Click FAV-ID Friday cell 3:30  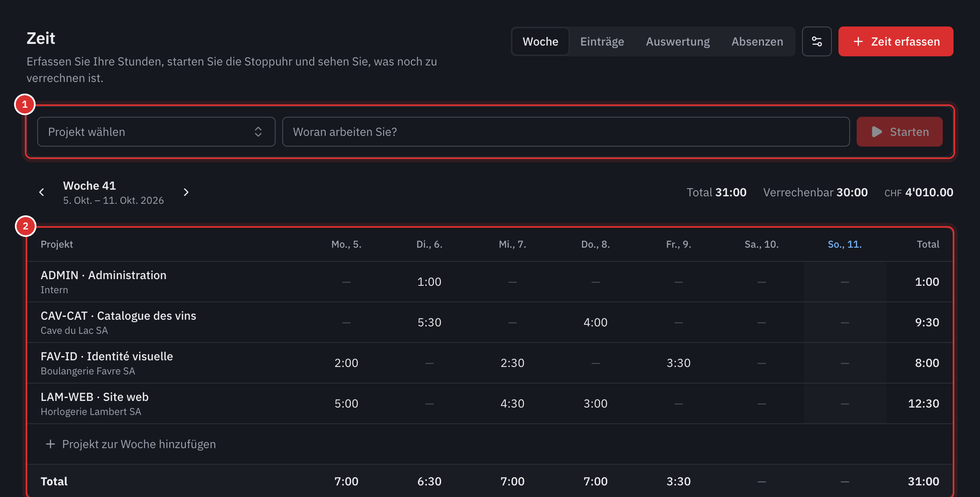[x=678, y=363]
